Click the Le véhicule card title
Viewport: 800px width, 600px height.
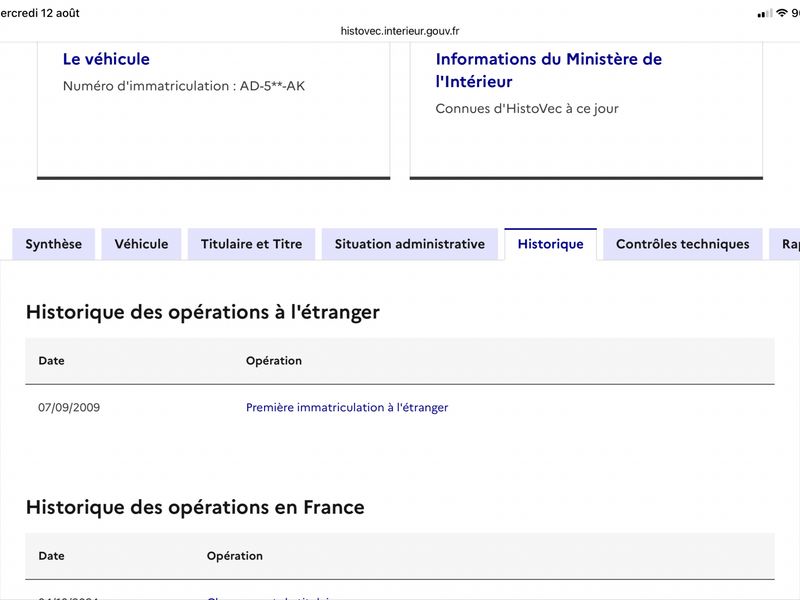(x=106, y=59)
